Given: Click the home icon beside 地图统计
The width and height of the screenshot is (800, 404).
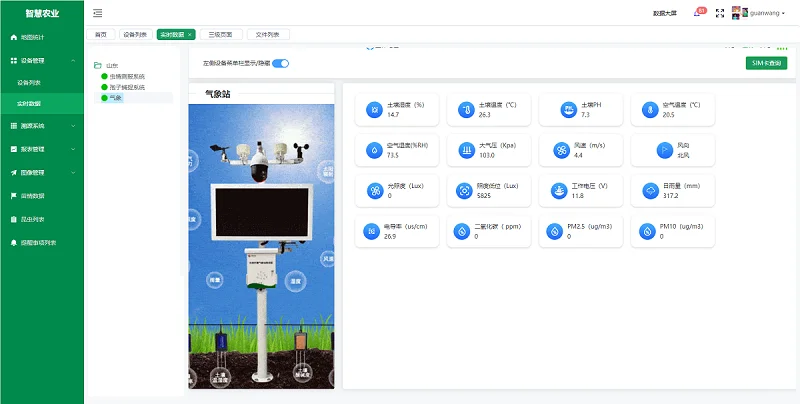Looking at the screenshot, I should pos(14,37).
